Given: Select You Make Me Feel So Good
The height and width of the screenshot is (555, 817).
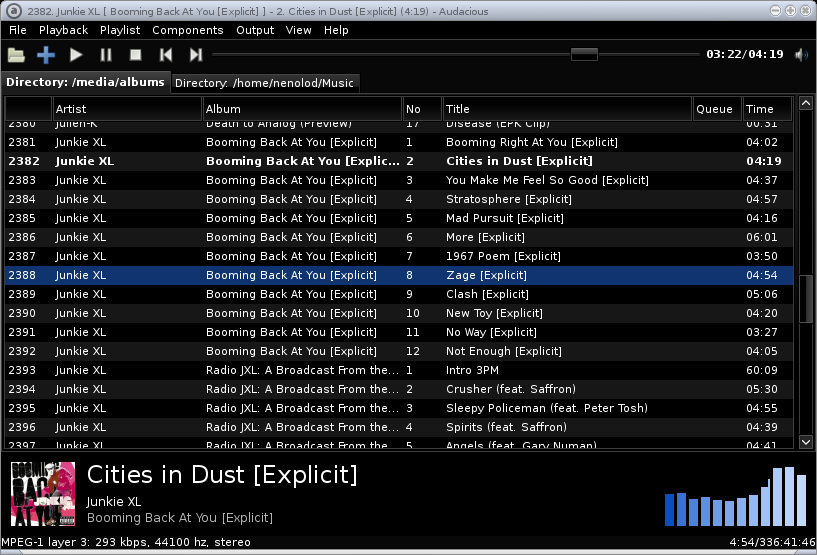Looking at the screenshot, I should tap(399, 180).
